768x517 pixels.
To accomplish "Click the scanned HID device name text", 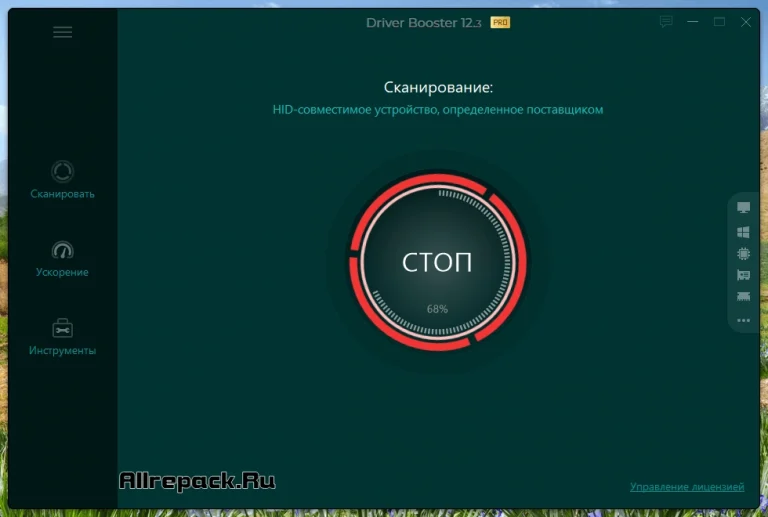I will [x=438, y=110].
